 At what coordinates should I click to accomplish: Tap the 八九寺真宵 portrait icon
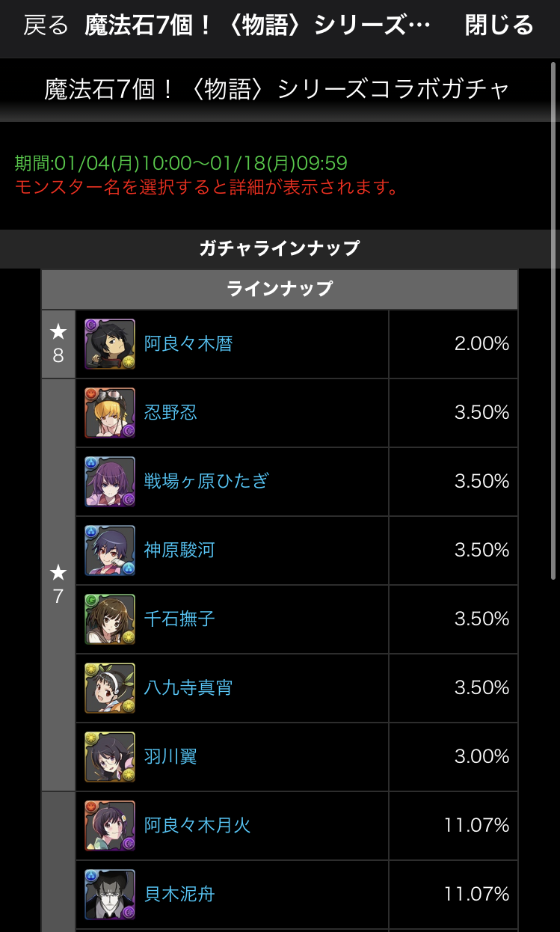[x=110, y=688]
